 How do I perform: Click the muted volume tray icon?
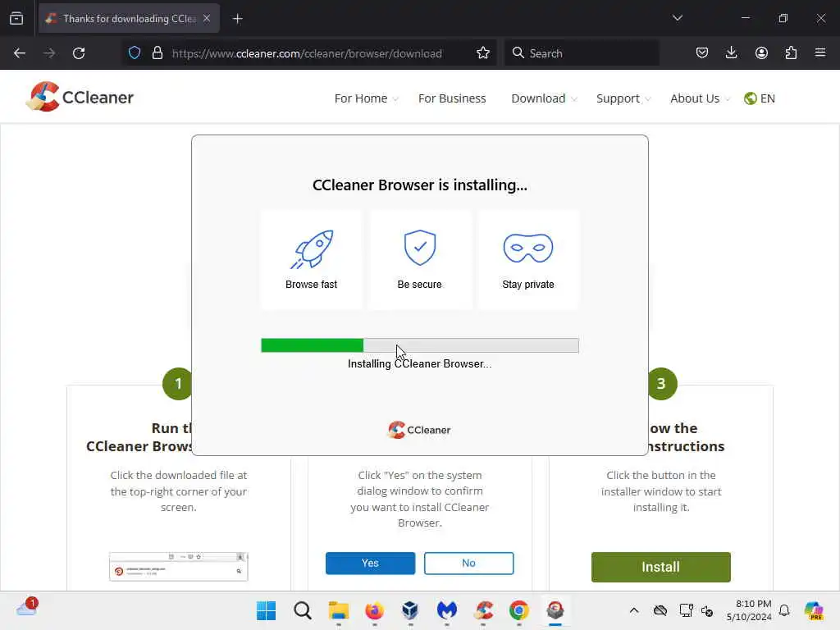tap(707, 610)
